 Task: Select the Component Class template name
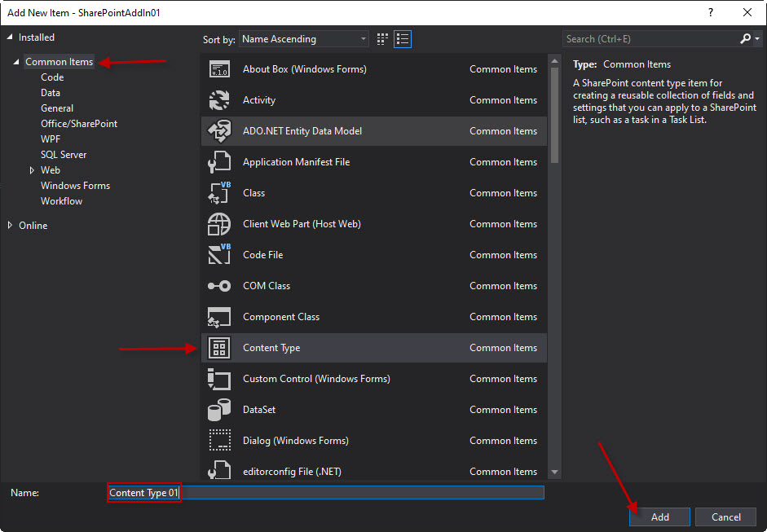pyautogui.click(x=281, y=317)
